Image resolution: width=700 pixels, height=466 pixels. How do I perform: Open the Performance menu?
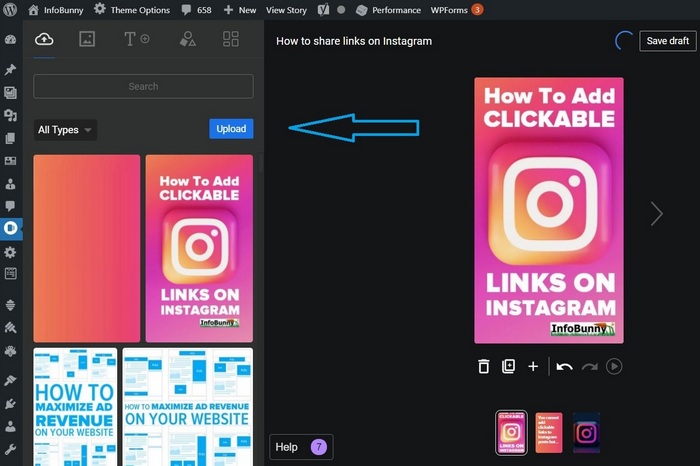pyautogui.click(x=388, y=10)
